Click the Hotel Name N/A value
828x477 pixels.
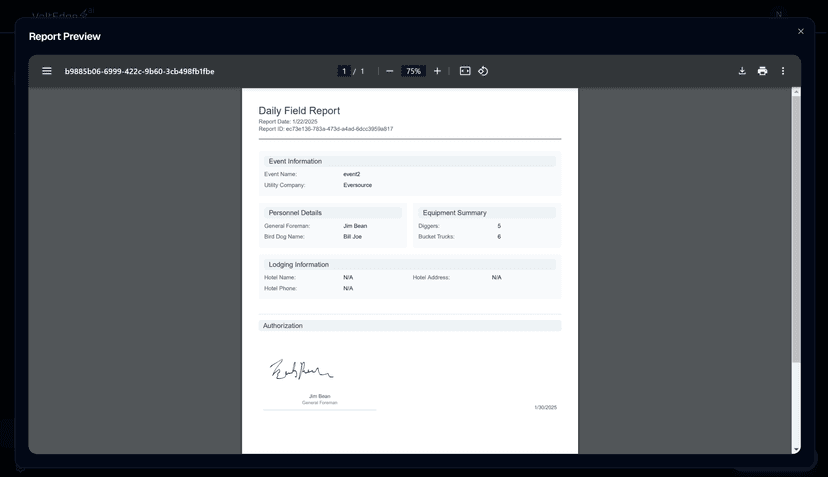click(348, 277)
